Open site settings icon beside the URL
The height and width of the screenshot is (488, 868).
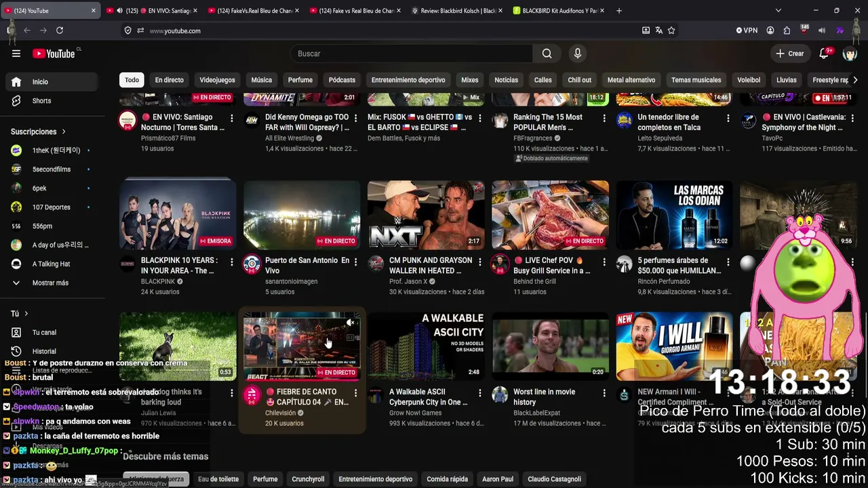140,30
